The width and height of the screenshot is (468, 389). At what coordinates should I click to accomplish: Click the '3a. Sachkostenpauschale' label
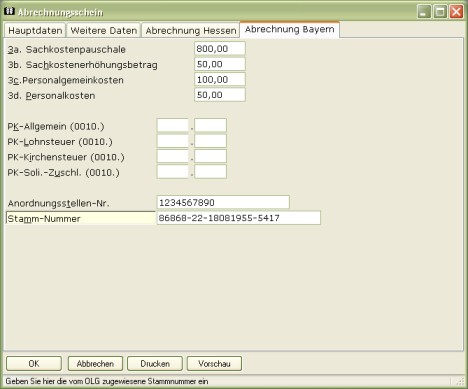(x=67, y=49)
